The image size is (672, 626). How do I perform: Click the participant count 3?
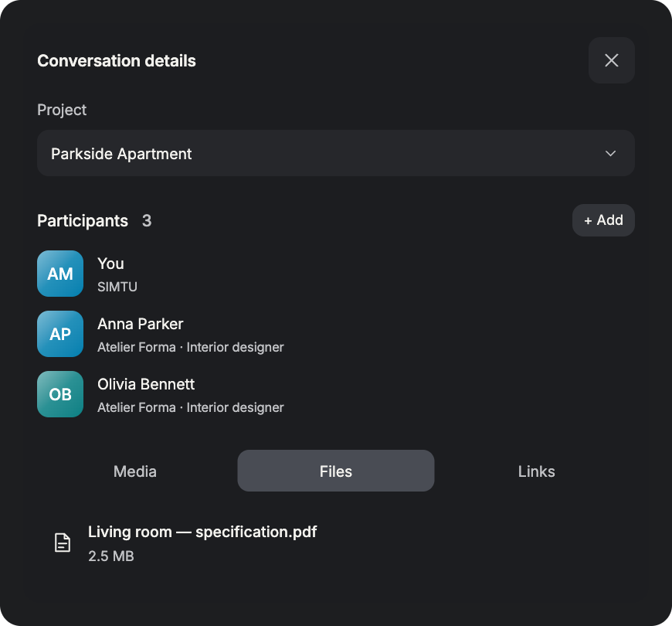(x=147, y=221)
